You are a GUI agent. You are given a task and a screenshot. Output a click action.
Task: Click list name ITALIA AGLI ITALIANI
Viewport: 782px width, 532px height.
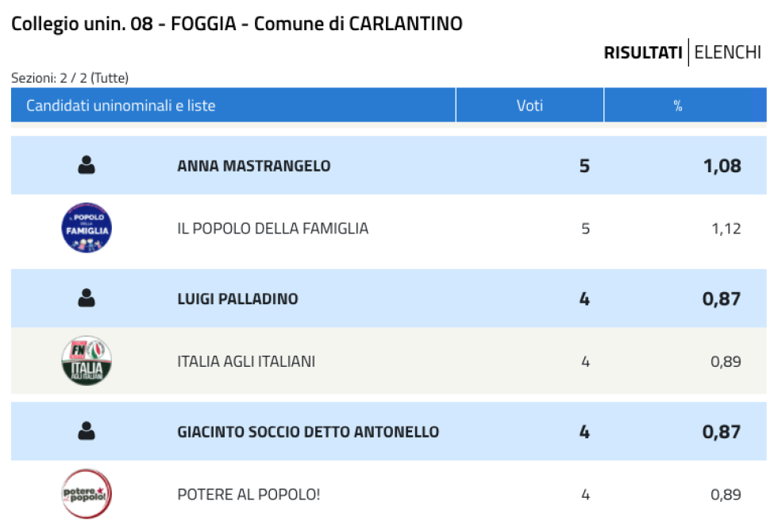tap(246, 361)
